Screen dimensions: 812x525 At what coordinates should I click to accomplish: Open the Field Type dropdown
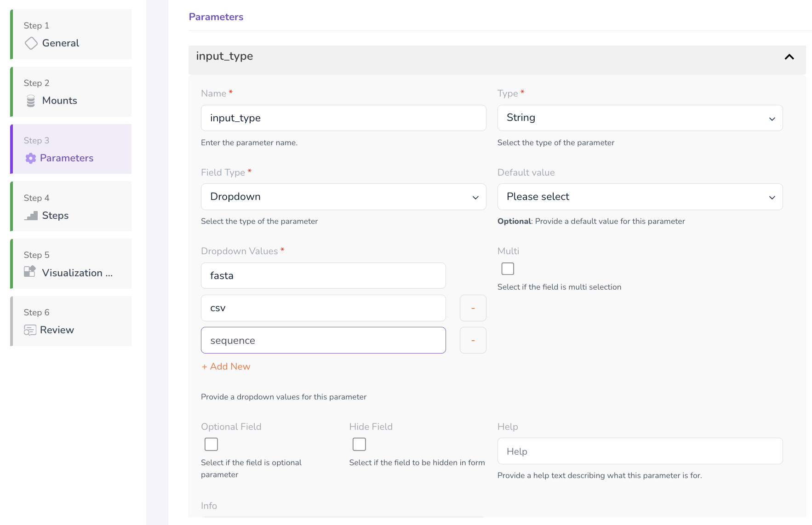click(x=343, y=197)
